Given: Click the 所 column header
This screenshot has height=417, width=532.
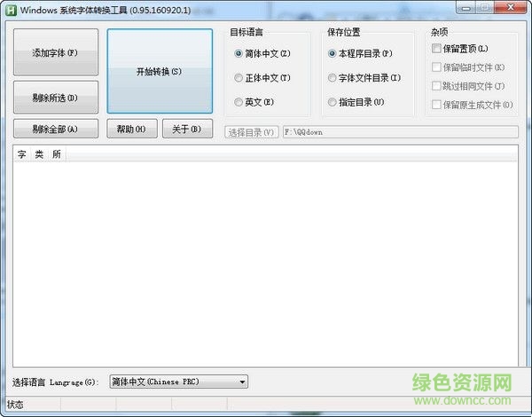Looking at the screenshot, I should (57, 154).
